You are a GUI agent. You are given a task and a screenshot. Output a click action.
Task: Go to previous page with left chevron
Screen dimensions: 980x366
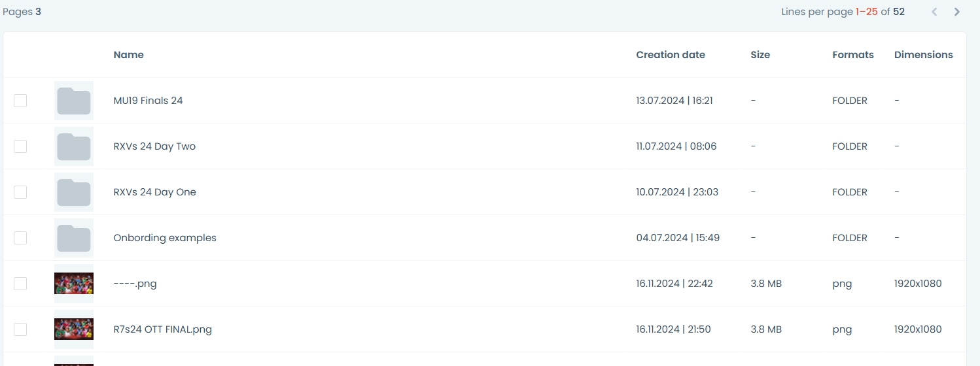click(934, 12)
